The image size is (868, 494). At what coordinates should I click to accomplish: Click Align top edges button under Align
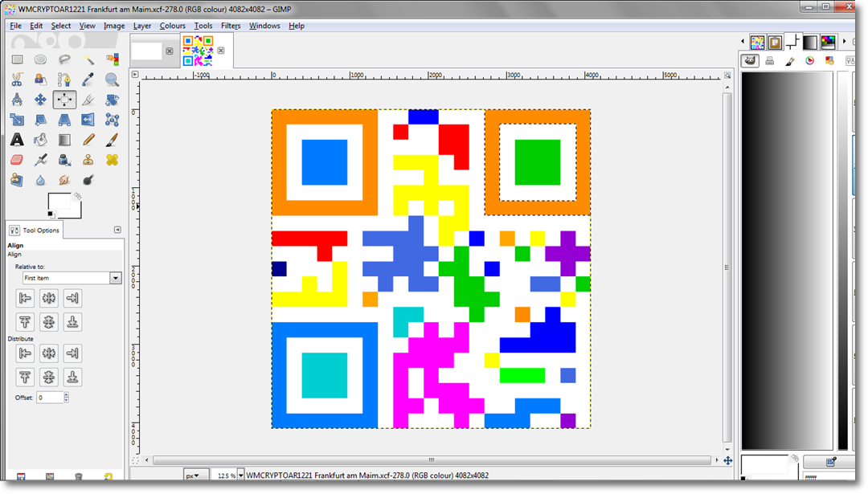(25, 322)
